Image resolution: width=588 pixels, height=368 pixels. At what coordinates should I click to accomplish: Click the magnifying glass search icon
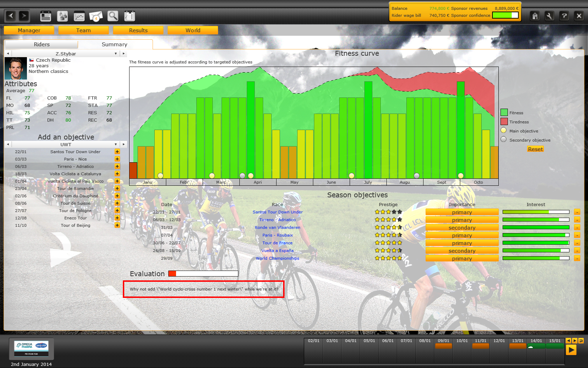click(113, 16)
